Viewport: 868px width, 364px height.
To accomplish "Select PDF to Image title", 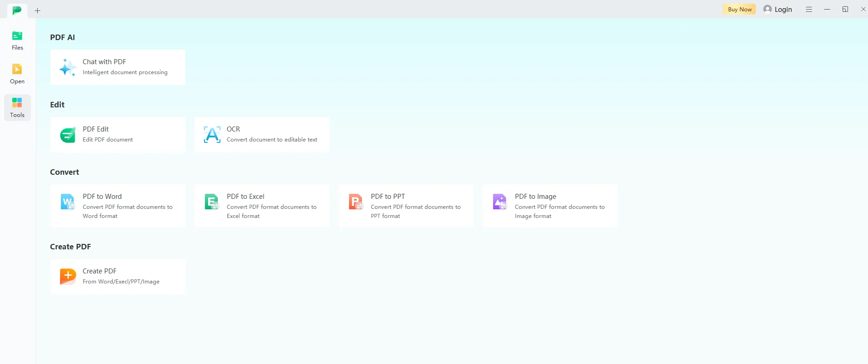I will pyautogui.click(x=535, y=197).
